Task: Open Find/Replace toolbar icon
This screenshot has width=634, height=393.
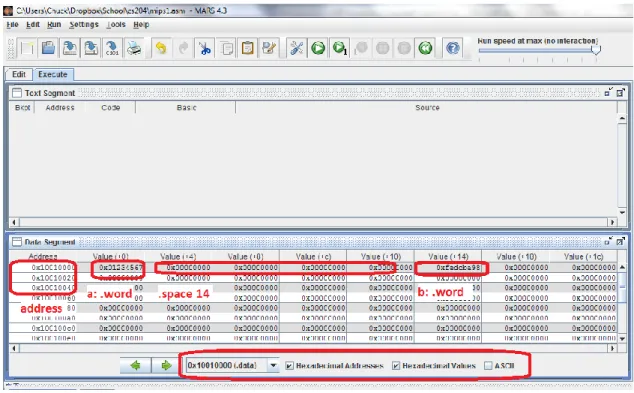Action: click(x=269, y=49)
